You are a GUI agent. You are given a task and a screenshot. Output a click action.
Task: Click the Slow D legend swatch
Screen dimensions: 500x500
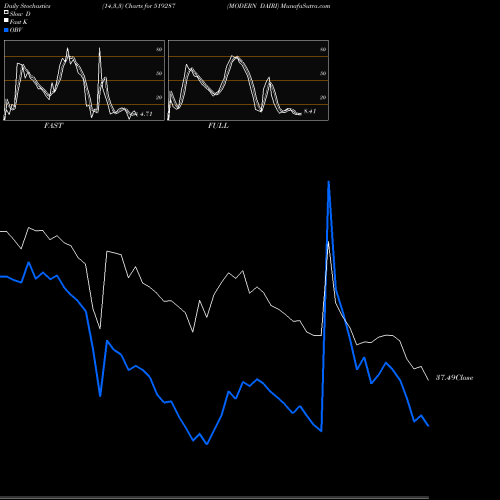6,13
